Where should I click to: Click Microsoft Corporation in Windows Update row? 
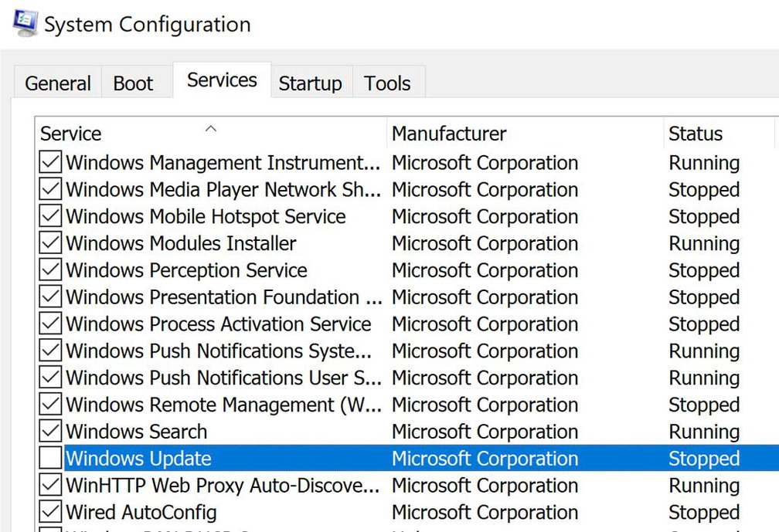pos(485,458)
